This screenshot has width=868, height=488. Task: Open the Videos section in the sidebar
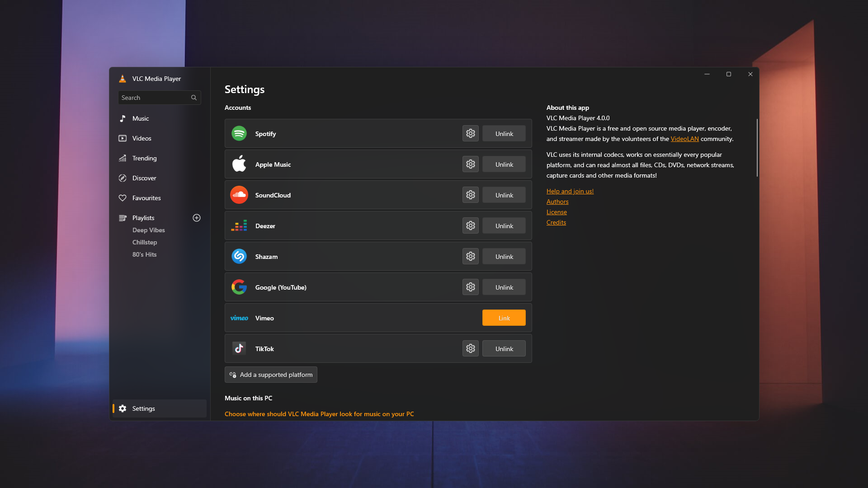click(x=142, y=138)
